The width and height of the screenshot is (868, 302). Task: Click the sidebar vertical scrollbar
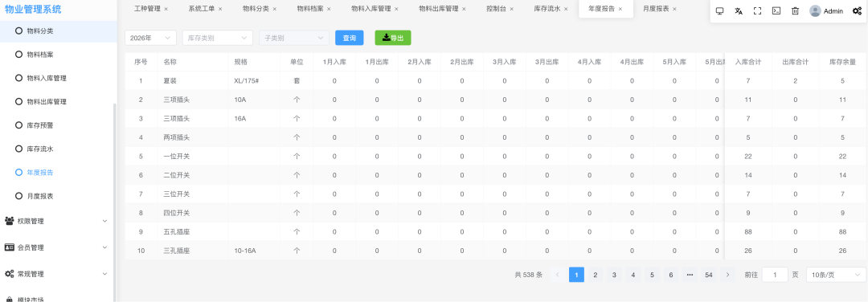point(115,202)
